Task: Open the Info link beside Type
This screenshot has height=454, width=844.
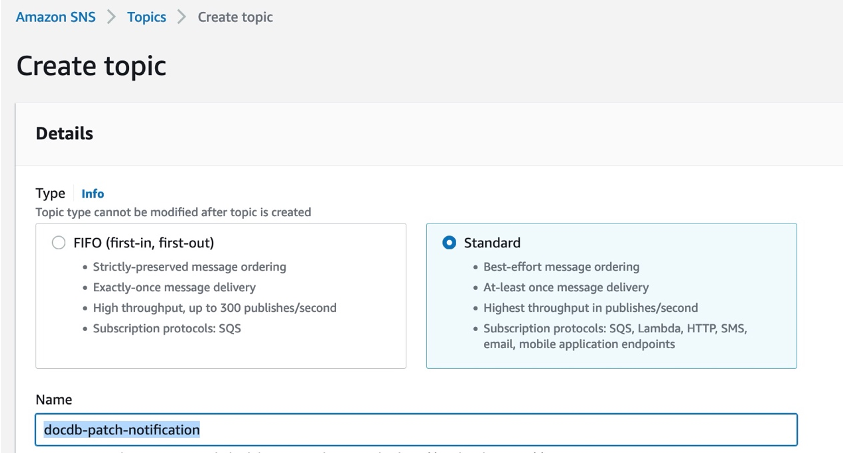Action: [x=92, y=194]
